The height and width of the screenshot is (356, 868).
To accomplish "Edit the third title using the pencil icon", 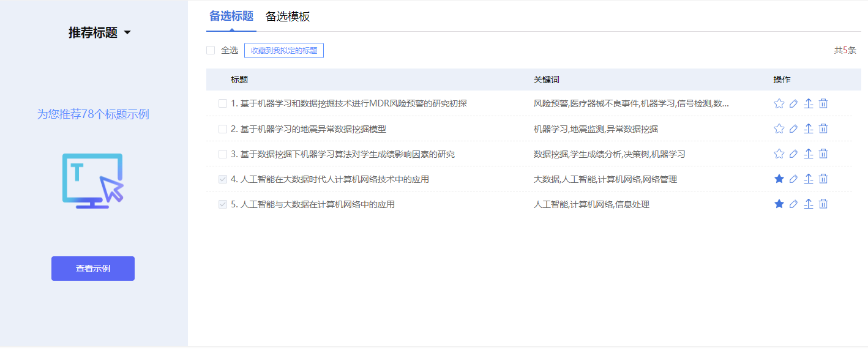I will point(793,154).
